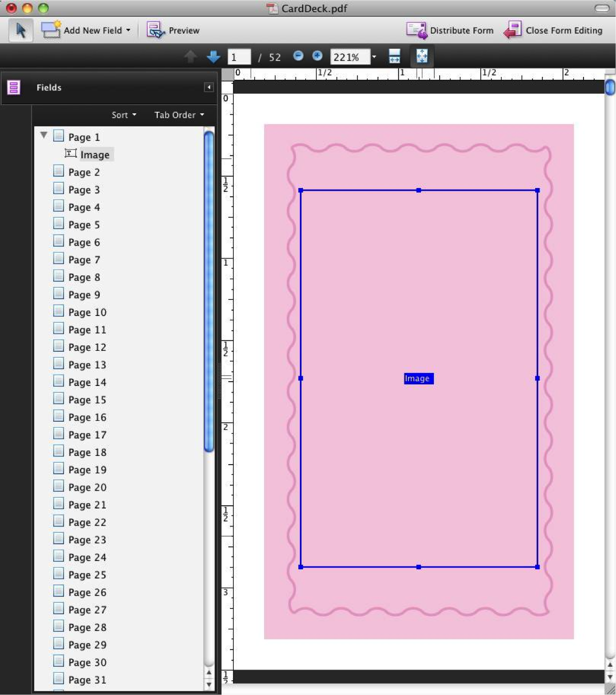The width and height of the screenshot is (616, 695).
Task: Select Page 22 in the Fields list
Action: click(87, 523)
